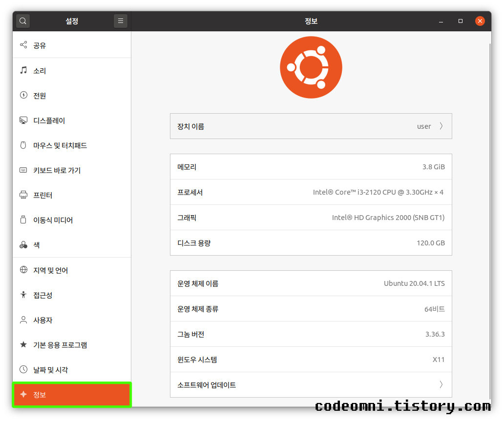Click the printer icon for 프린터

(x=23, y=195)
